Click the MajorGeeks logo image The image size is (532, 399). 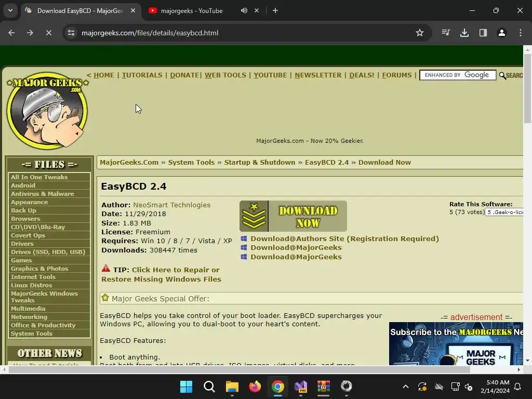coord(47,111)
